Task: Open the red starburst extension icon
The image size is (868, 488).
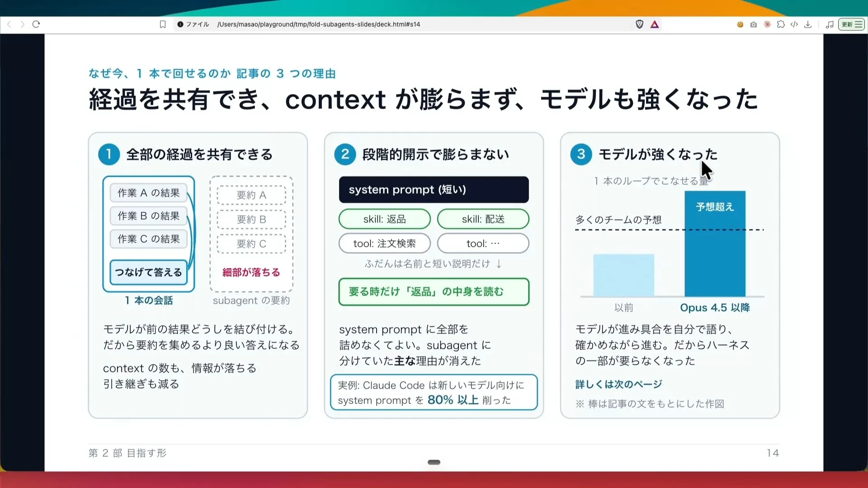Action: click(767, 24)
